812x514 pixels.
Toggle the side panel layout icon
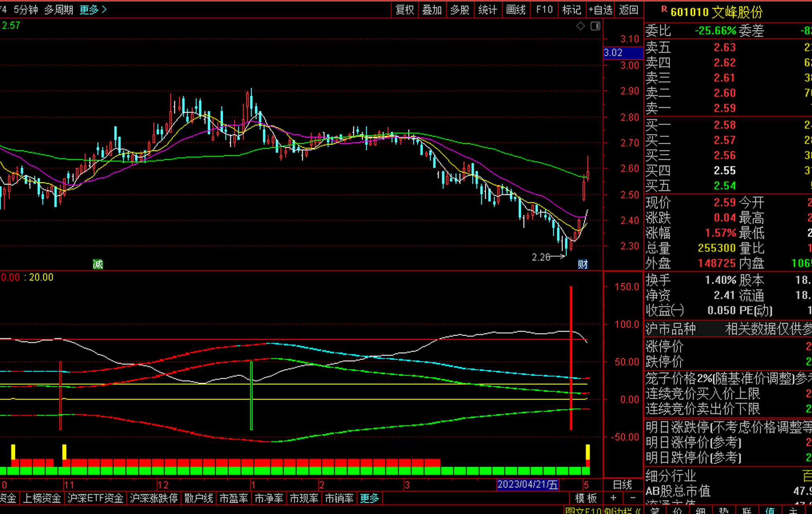click(x=595, y=26)
